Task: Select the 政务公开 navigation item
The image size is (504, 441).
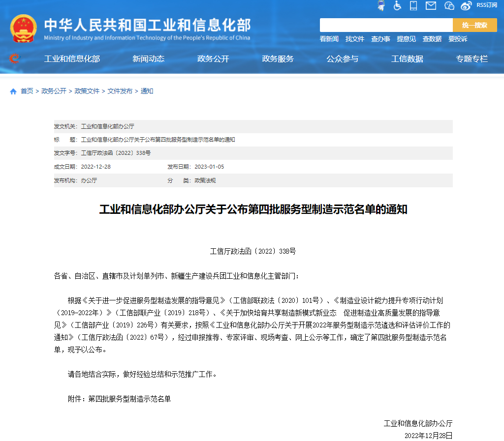Action: tap(213, 59)
